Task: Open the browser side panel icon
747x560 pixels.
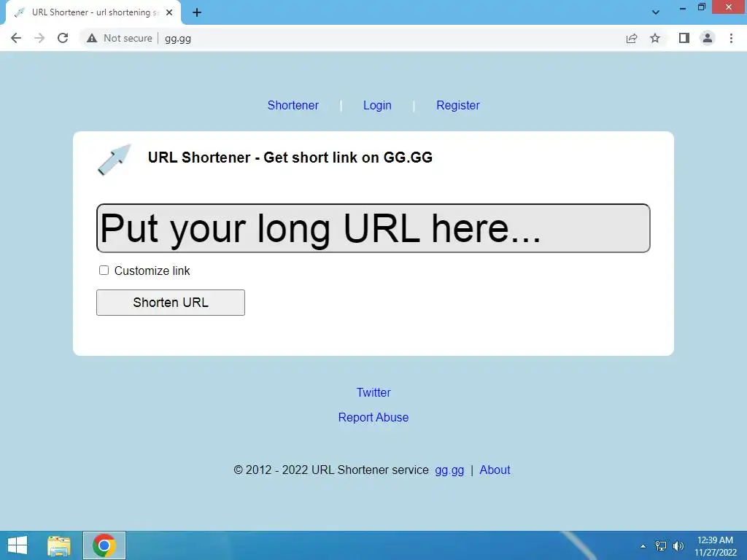Action: 684,38
